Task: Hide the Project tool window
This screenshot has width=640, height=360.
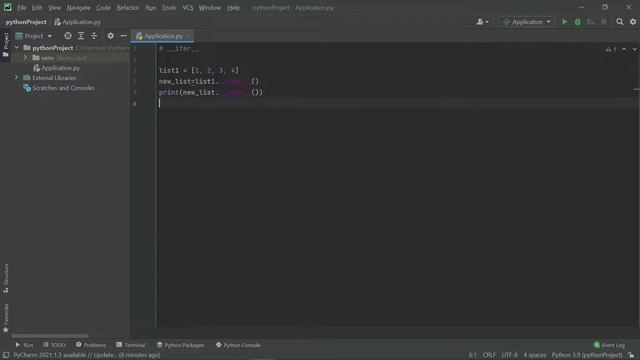Action: (x=123, y=36)
